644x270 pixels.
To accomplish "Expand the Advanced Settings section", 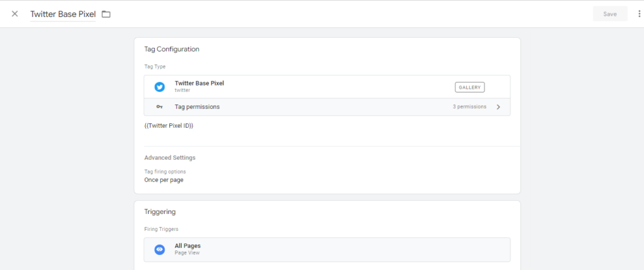I will pos(170,157).
